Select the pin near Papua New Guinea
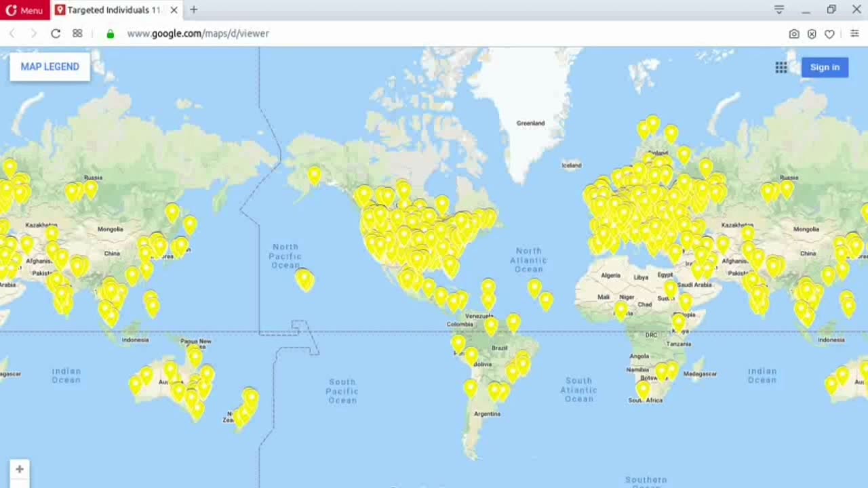Screen dimensions: 868x488 (x=195, y=357)
